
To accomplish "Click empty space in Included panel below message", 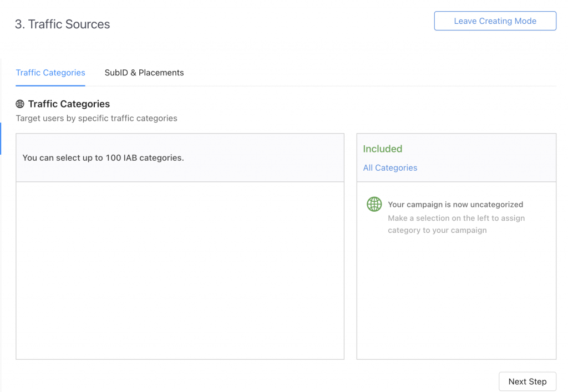I will [456, 299].
